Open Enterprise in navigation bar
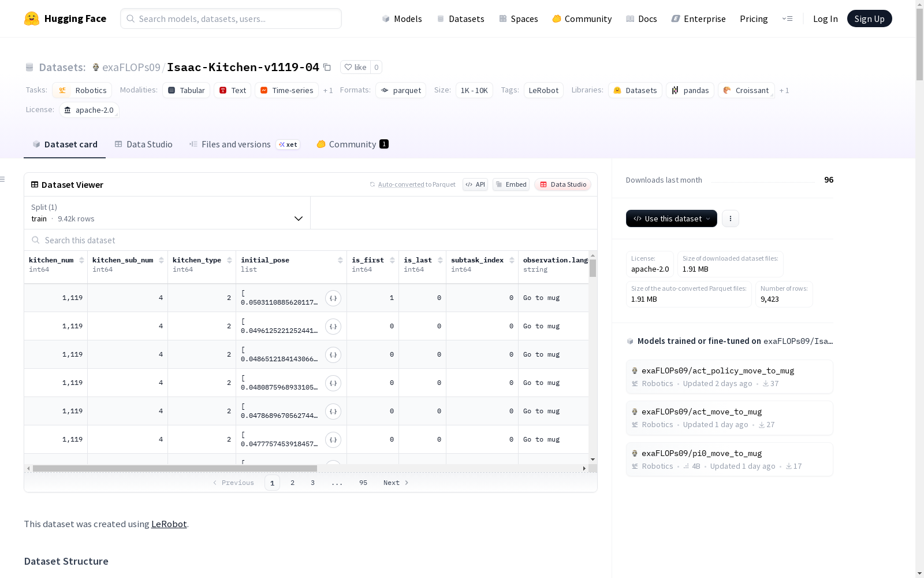The height and width of the screenshot is (578, 924). click(698, 18)
